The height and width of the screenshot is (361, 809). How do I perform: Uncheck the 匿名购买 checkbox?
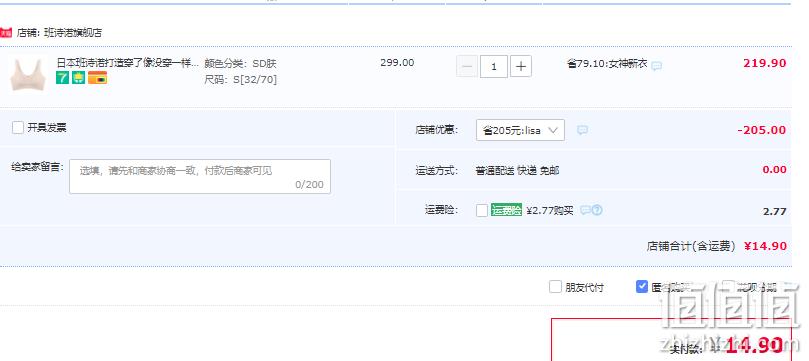[x=642, y=287]
